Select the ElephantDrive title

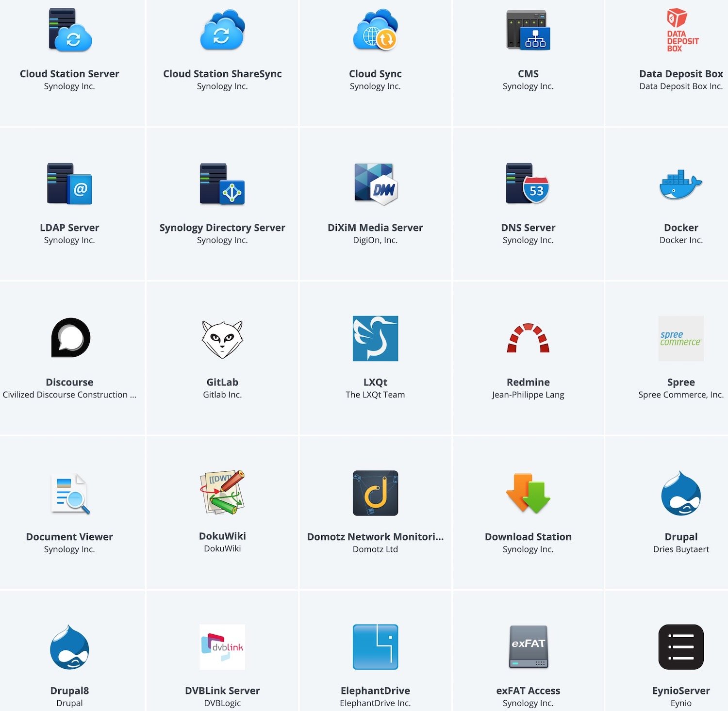tap(375, 691)
